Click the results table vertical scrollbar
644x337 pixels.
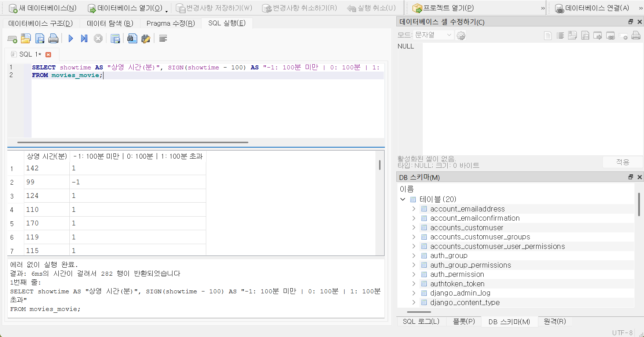pyautogui.click(x=379, y=165)
